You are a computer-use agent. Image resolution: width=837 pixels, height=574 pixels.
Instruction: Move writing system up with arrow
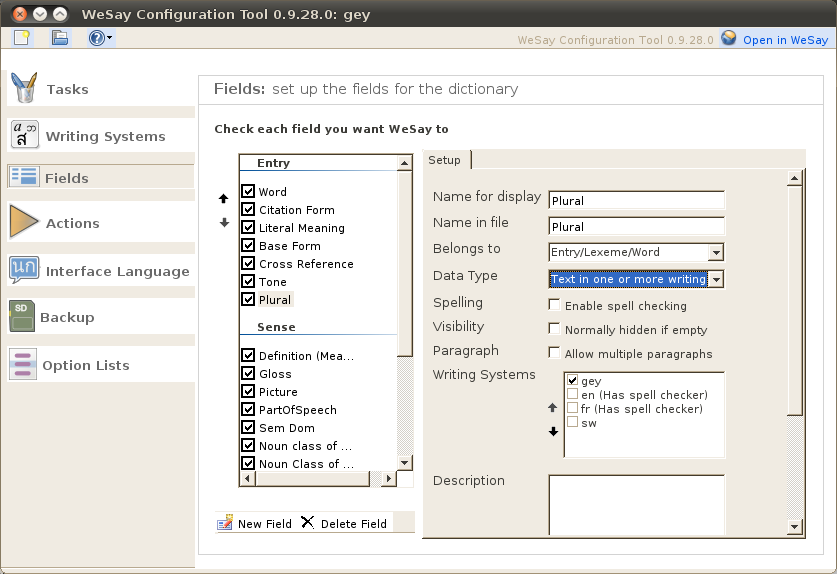[x=552, y=407]
